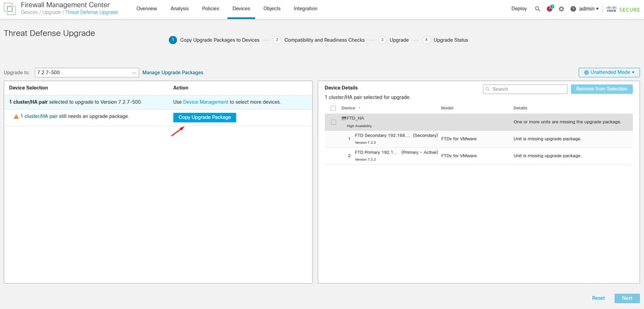Click the Threat Defense Upgrade breadcrumb
The height and width of the screenshot is (309, 644).
(92, 12)
